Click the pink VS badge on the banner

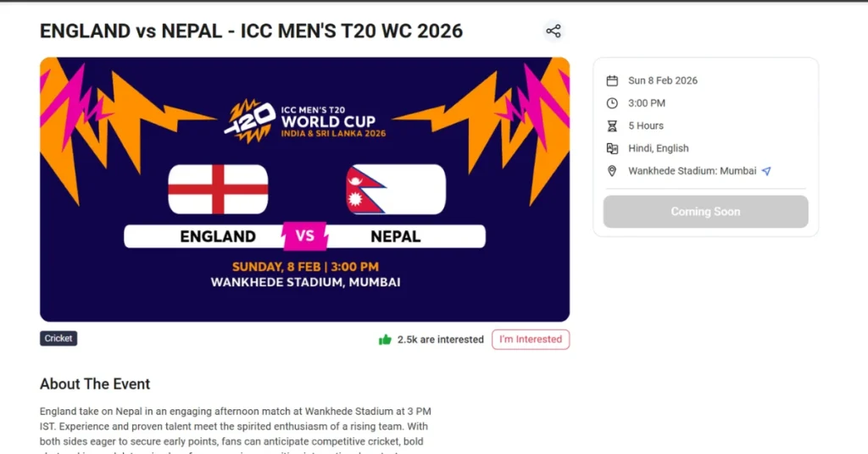coord(305,236)
